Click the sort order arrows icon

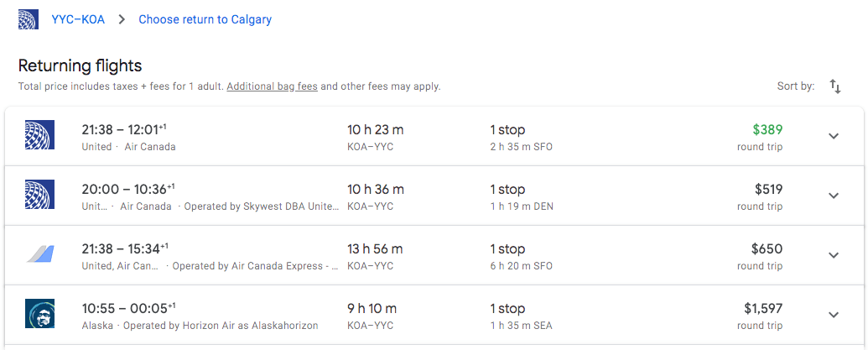coord(835,86)
